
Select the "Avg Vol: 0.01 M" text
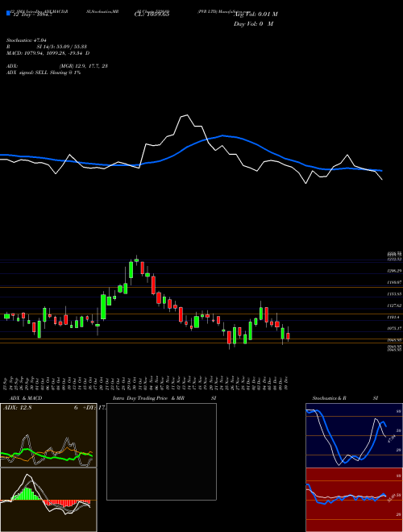[256, 15]
